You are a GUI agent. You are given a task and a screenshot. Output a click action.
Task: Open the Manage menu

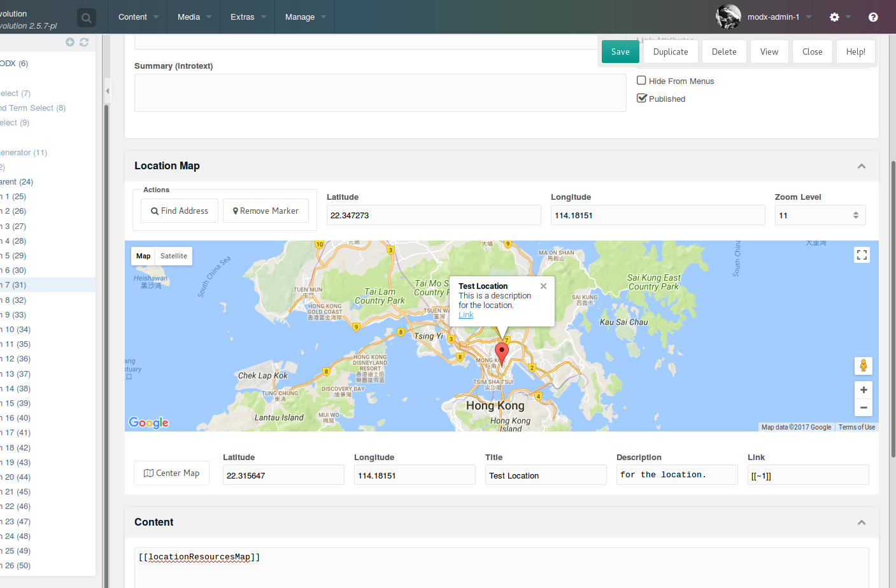coord(305,17)
